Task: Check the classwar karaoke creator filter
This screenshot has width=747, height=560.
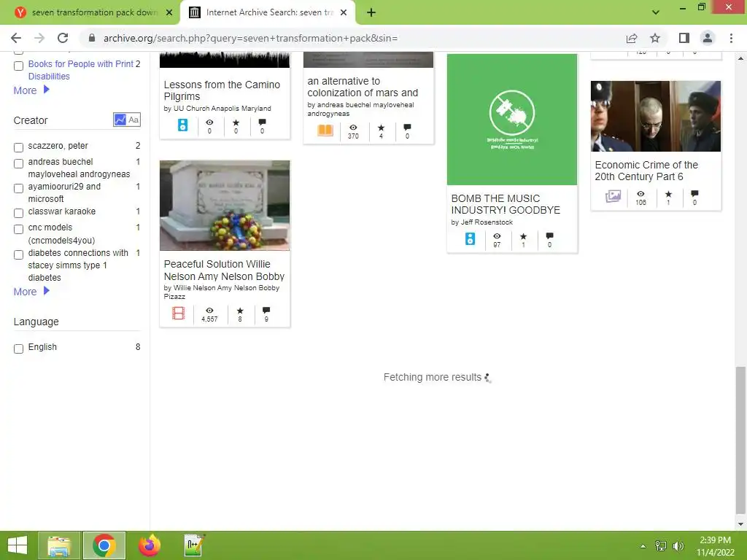Action: pos(18,213)
